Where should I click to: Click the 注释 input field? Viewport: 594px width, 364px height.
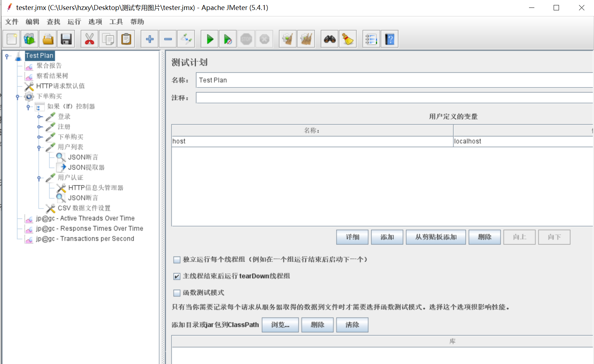coord(395,98)
